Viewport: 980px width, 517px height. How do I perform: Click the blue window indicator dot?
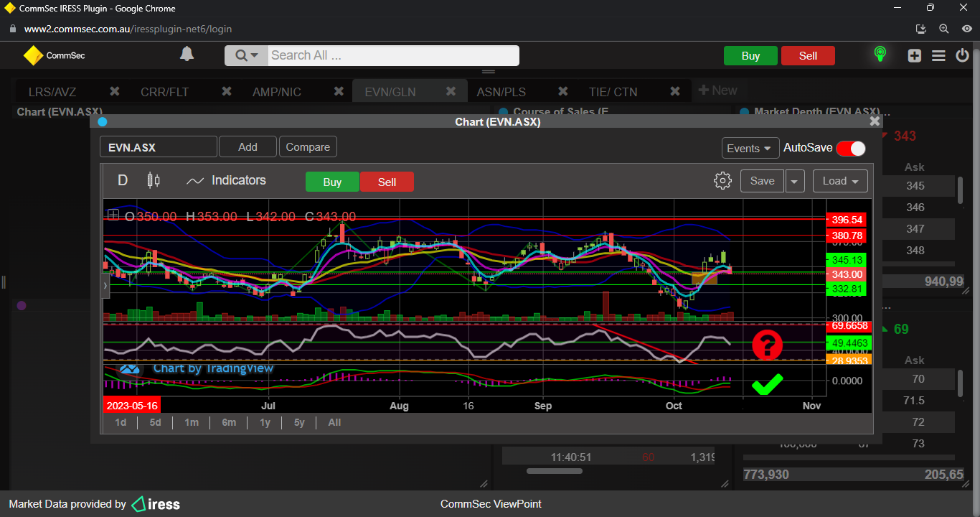(103, 122)
